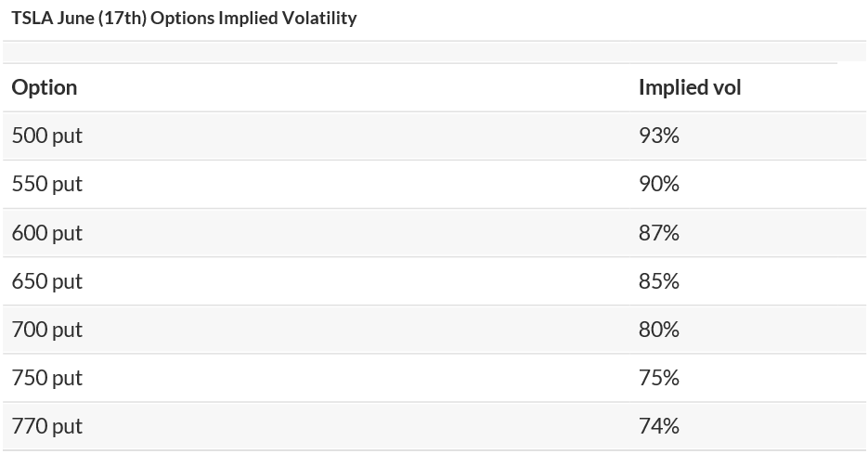This screenshot has width=868, height=454.
Task: Click the Option column header
Action: click(45, 87)
